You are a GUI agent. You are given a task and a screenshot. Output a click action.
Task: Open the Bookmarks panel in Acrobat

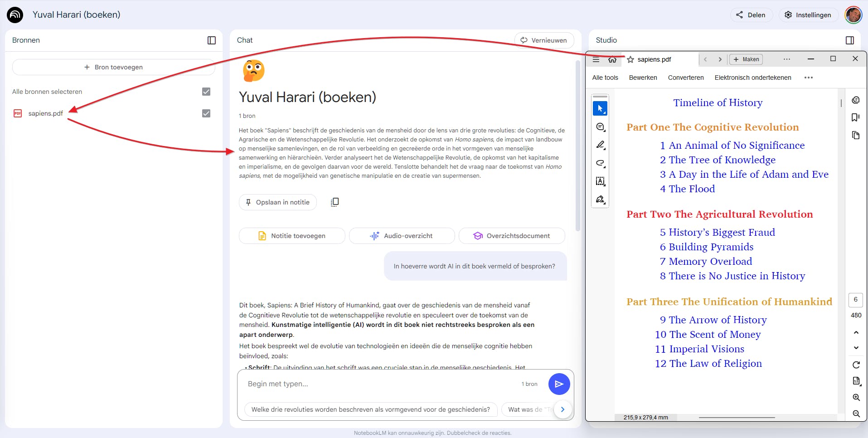[856, 117]
